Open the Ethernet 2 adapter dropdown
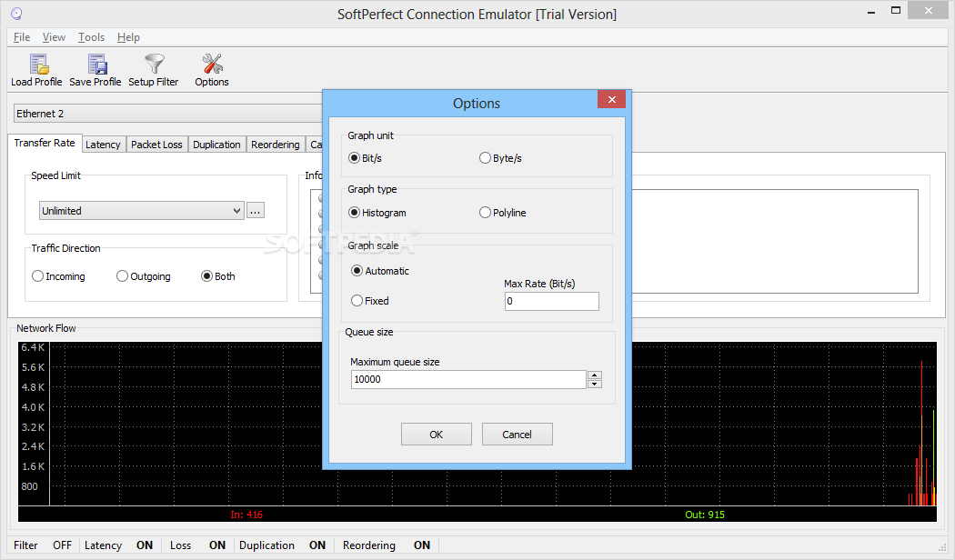 pos(168,114)
